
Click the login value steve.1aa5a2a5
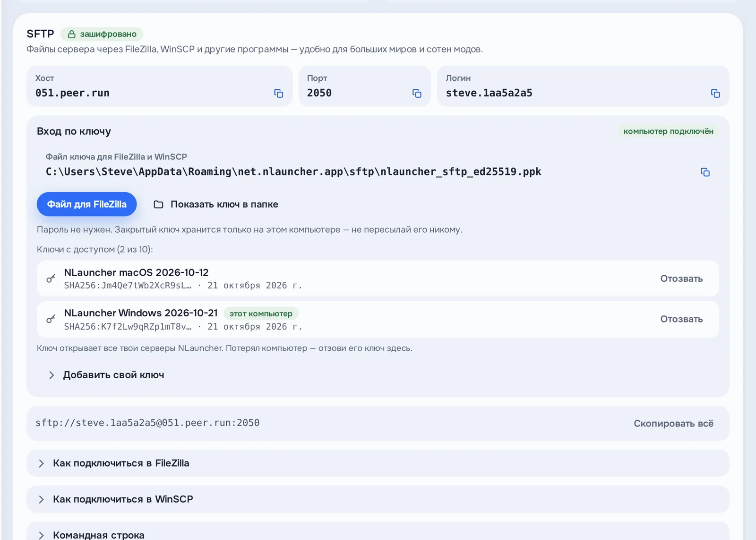pos(489,93)
